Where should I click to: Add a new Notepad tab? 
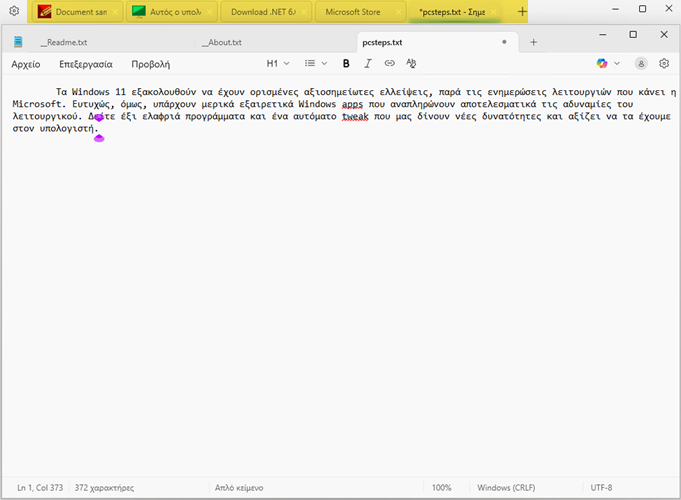point(533,42)
